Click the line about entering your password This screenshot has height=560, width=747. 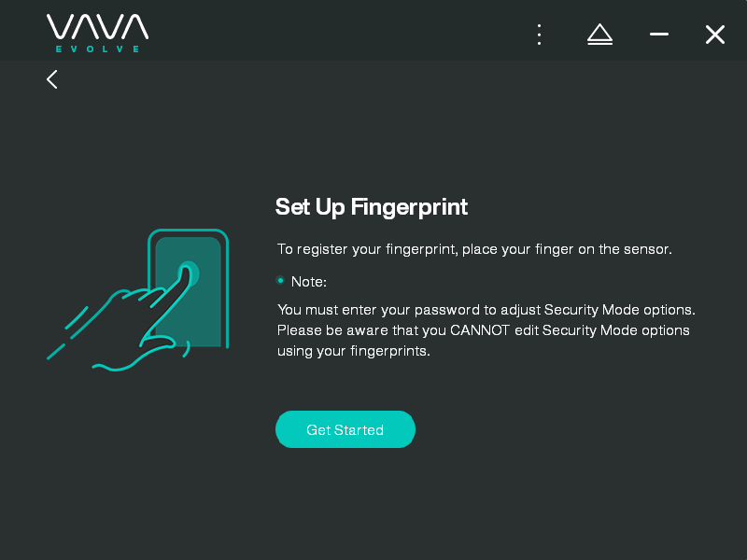point(486,310)
